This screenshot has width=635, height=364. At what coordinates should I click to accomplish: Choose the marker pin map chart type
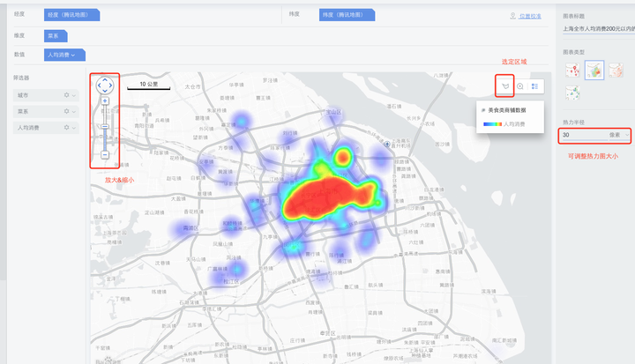pyautogui.click(x=572, y=70)
